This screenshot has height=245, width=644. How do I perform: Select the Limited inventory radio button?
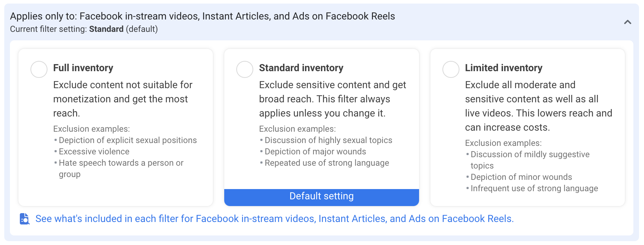tap(451, 69)
